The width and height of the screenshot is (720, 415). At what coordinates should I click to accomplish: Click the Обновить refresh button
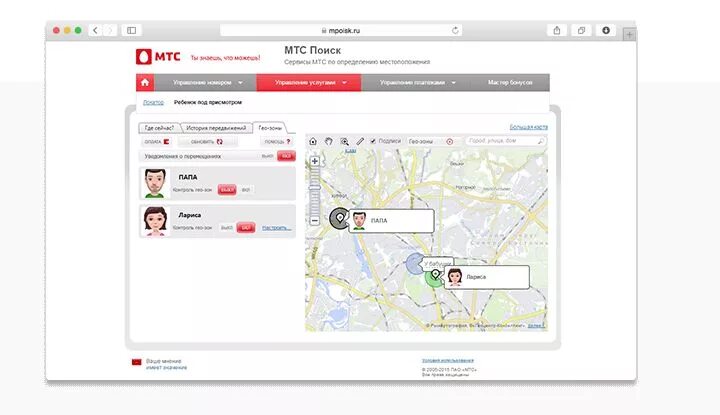(207, 141)
